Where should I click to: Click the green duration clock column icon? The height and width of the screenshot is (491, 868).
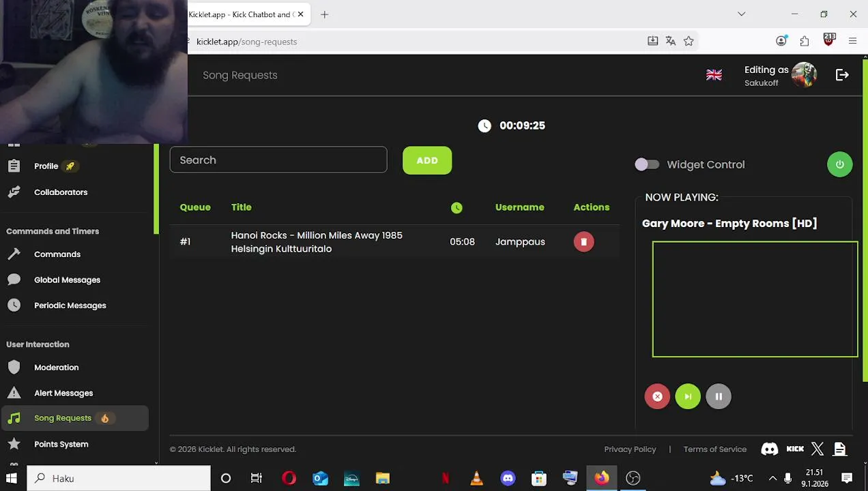pos(457,208)
